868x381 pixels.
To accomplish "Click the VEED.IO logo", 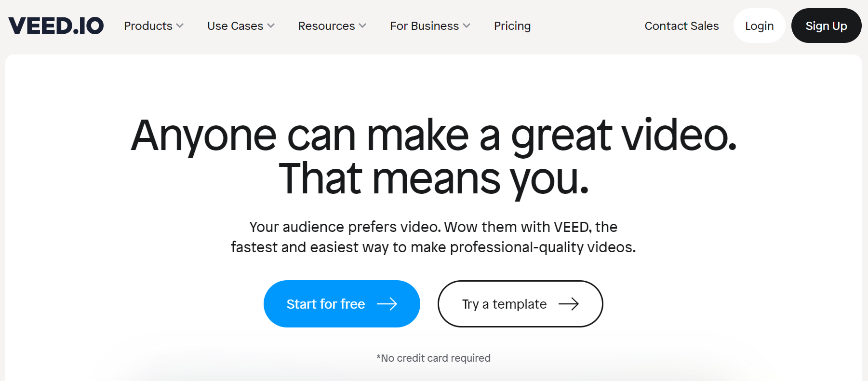I will coord(56,26).
